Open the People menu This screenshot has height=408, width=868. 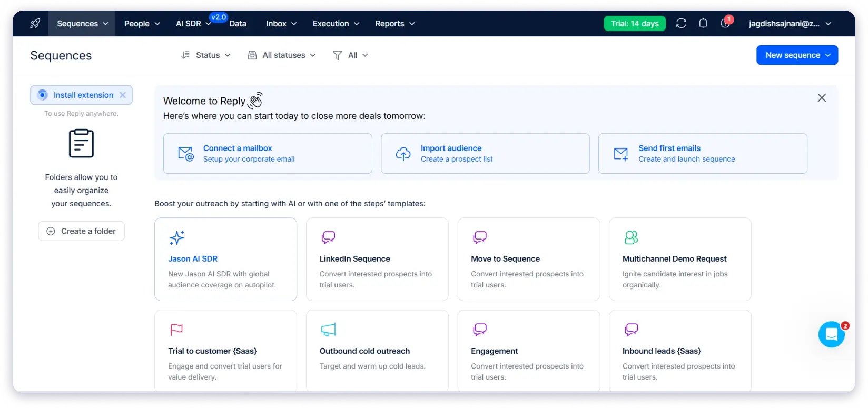click(142, 24)
